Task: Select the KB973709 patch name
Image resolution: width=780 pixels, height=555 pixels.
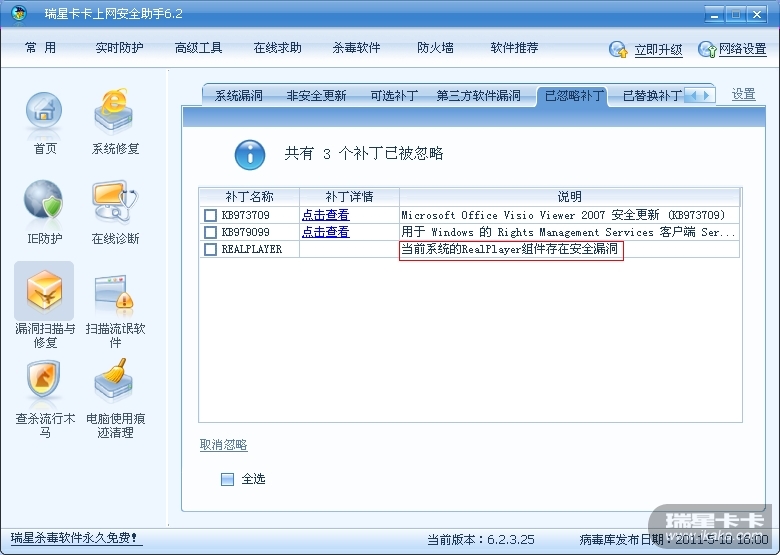Action: pos(245,215)
